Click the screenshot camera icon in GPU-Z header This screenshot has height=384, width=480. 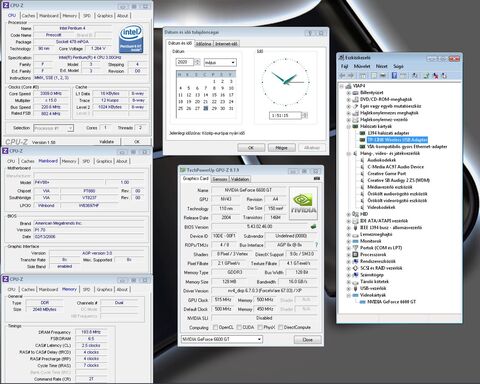pyautogui.click(x=317, y=179)
